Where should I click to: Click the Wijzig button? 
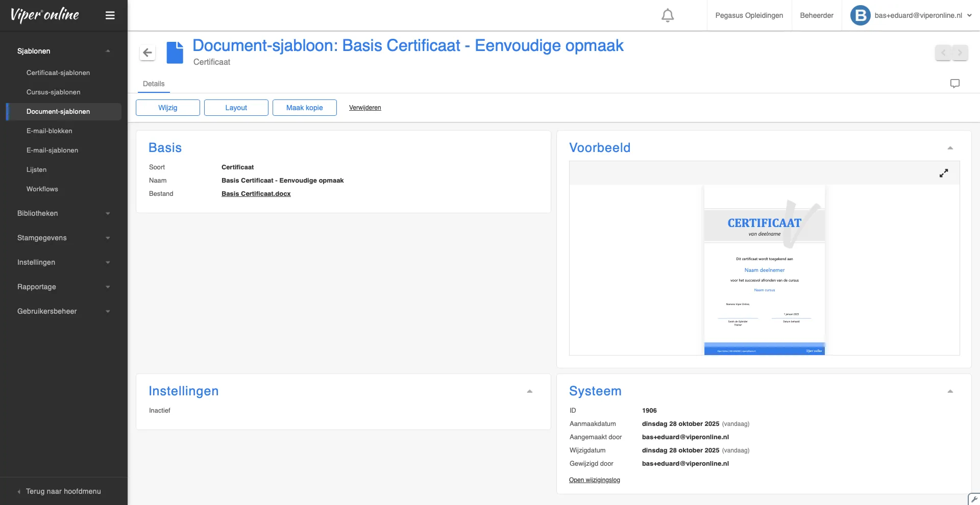tap(167, 108)
